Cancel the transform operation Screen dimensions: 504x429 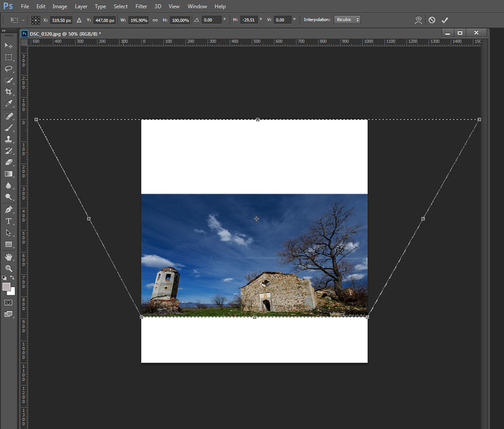pyautogui.click(x=432, y=20)
